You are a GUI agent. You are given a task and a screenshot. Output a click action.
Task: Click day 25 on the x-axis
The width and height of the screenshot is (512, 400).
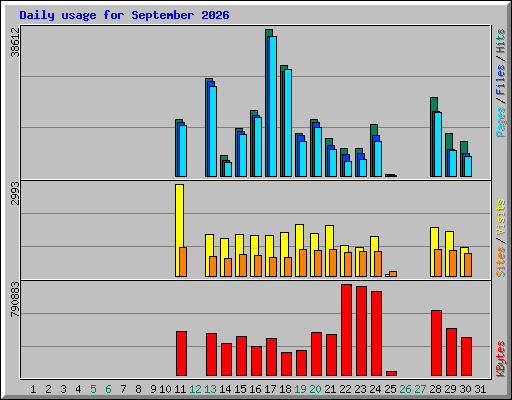pos(390,389)
